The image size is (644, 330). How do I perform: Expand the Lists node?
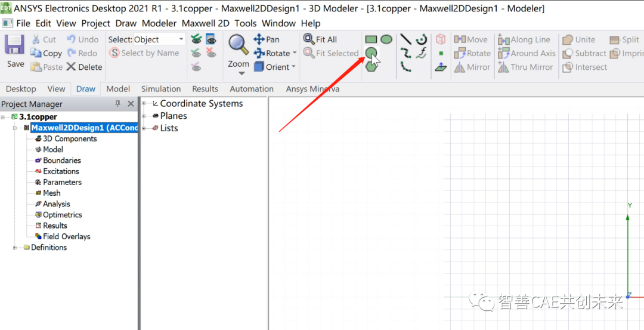click(144, 128)
